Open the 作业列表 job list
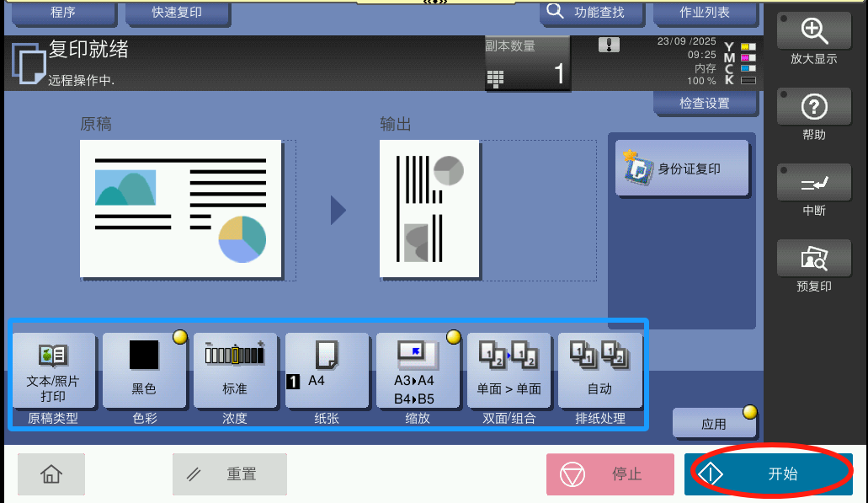This screenshot has height=503, width=868. point(704,13)
